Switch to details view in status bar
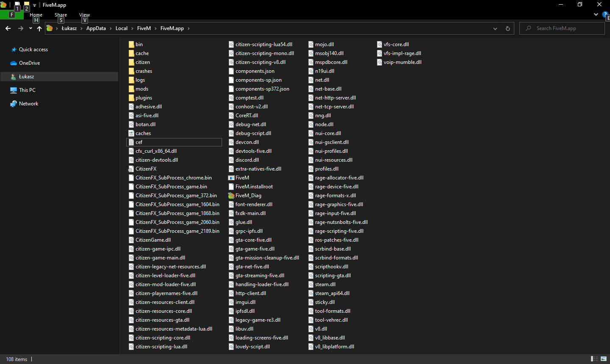The height and width of the screenshot is (364, 610). click(x=594, y=359)
